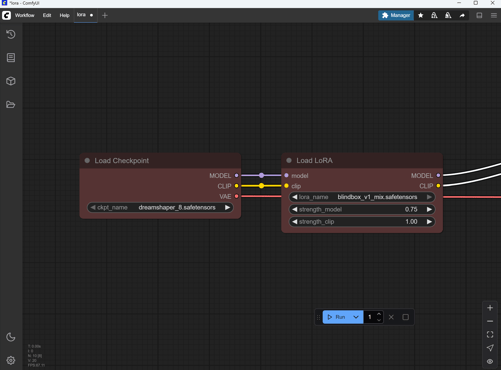Open the model library cube icon

click(x=11, y=81)
